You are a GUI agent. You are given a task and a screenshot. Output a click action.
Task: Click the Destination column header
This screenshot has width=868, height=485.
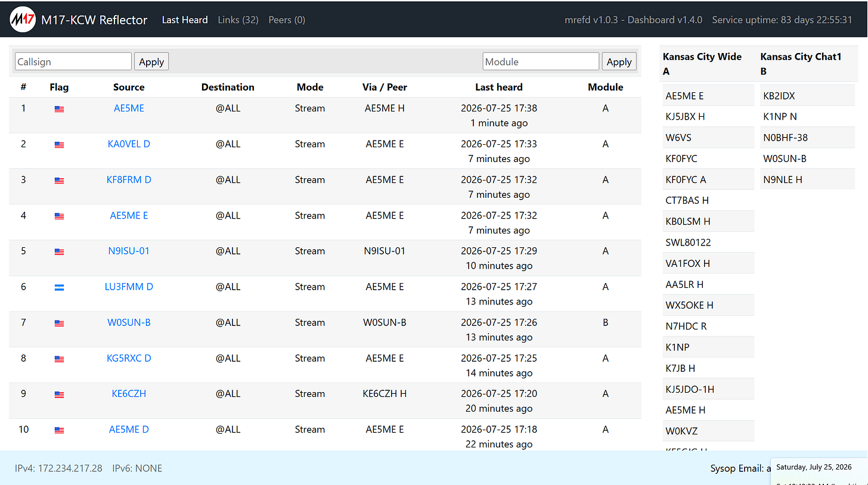(x=228, y=87)
